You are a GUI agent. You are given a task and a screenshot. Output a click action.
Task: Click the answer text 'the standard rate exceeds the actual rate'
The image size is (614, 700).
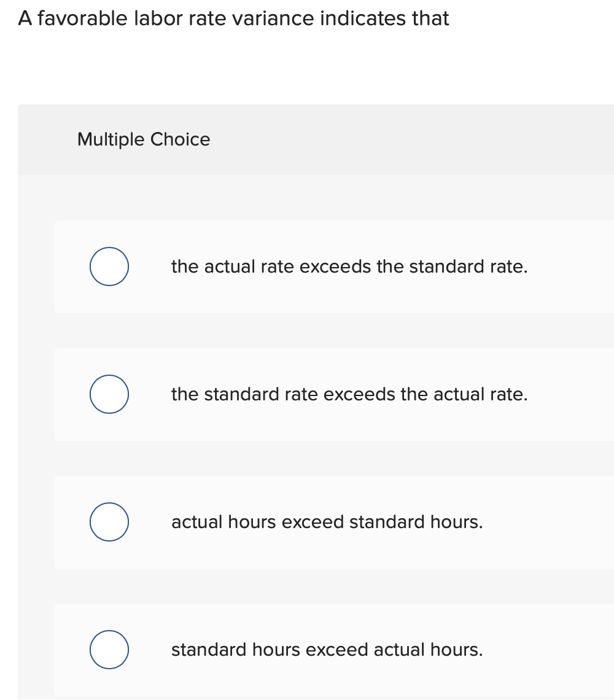click(349, 394)
